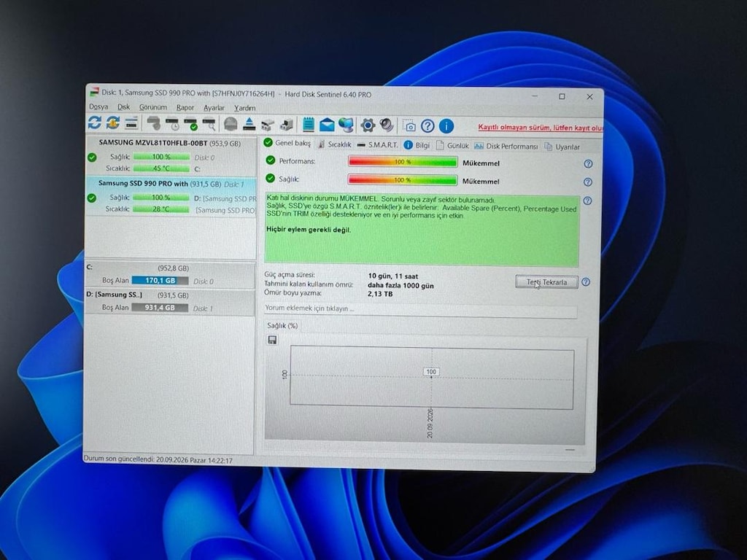
Task: Click the help icon beside green status text box
Action: pyautogui.click(x=588, y=201)
